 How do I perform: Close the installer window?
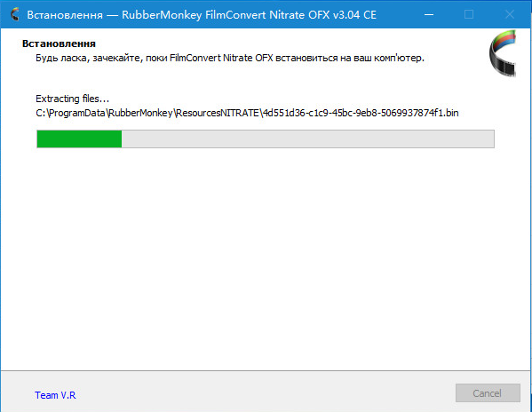coord(510,14)
